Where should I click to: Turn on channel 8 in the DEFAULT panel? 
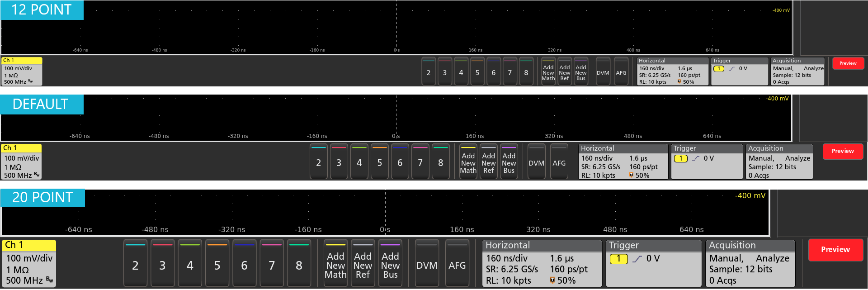click(441, 162)
